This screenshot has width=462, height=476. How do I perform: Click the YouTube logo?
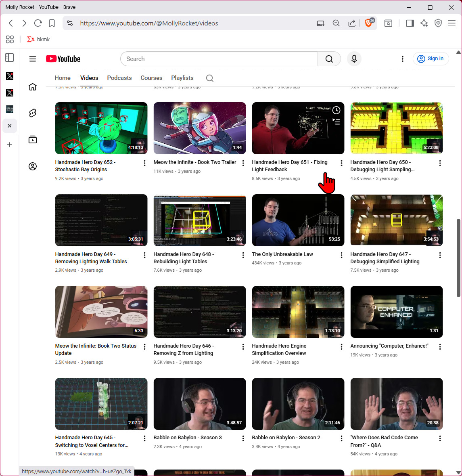point(63,59)
